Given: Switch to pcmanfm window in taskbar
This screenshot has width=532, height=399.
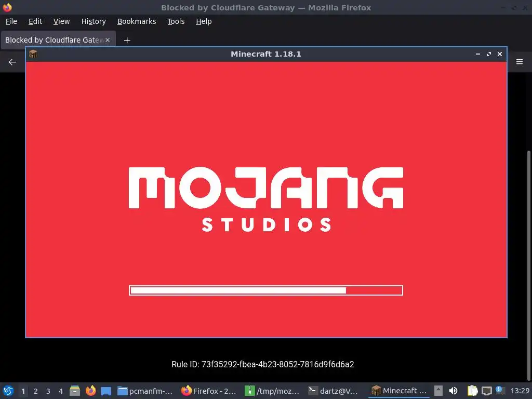Looking at the screenshot, I should click(145, 391).
